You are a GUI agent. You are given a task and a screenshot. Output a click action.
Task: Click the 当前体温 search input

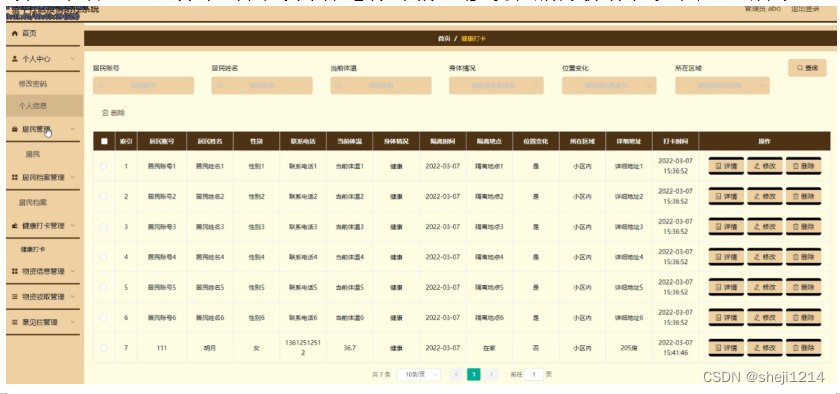[x=381, y=86]
